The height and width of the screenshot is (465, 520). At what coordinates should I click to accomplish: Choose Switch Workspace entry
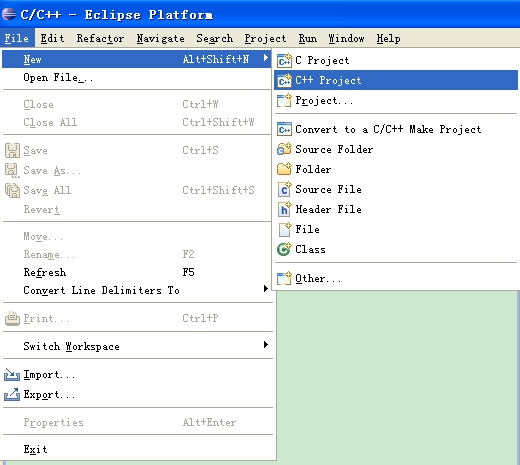click(x=137, y=346)
